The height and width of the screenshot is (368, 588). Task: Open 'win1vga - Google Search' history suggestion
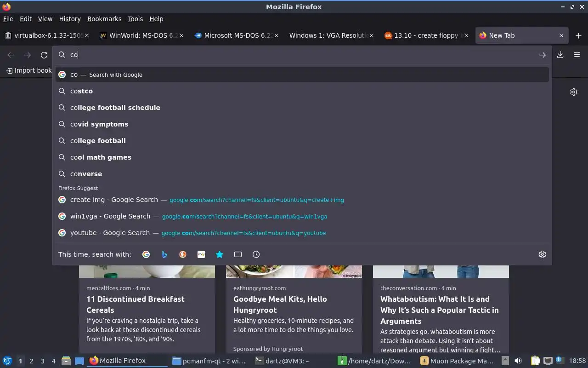click(x=302, y=216)
